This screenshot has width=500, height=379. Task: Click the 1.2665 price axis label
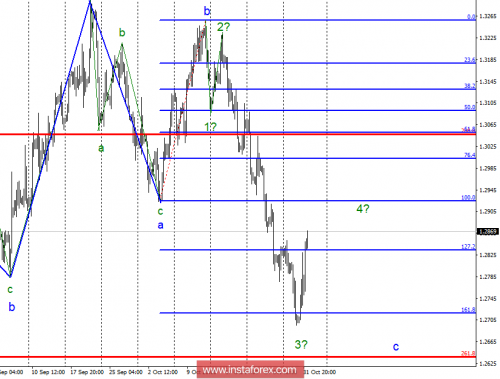(488, 342)
